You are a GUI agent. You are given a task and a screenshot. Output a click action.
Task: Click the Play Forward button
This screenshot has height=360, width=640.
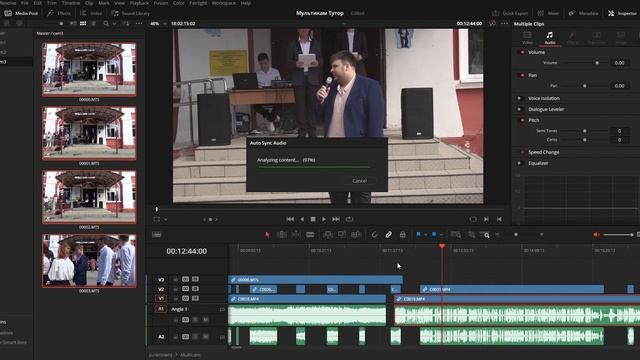point(324,219)
